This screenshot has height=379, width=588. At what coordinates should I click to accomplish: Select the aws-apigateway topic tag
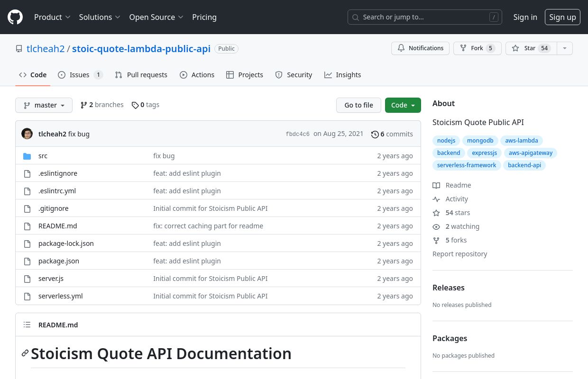pos(531,153)
